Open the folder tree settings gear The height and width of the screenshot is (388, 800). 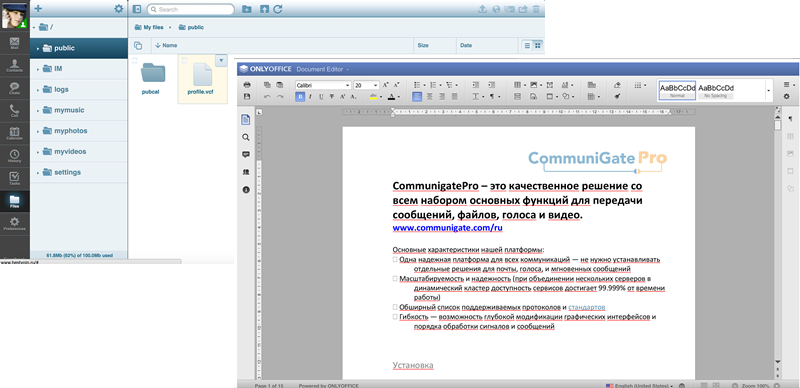(118, 9)
